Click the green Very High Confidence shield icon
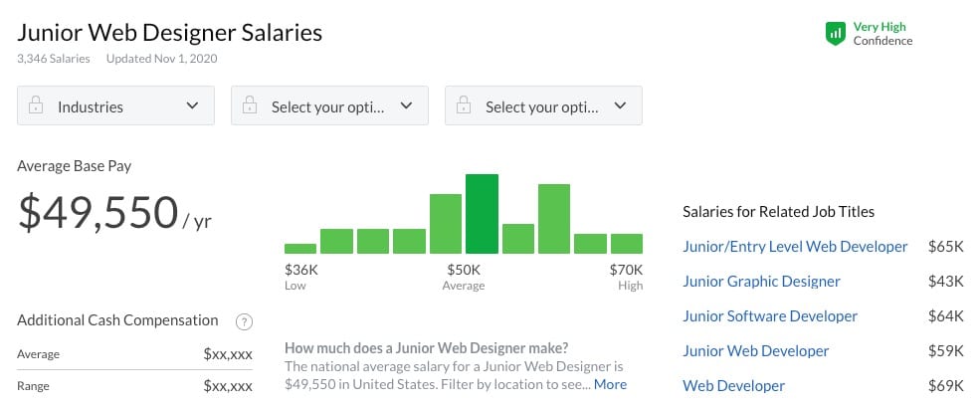This screenshot has height=406, width=980. click(835, 34)
